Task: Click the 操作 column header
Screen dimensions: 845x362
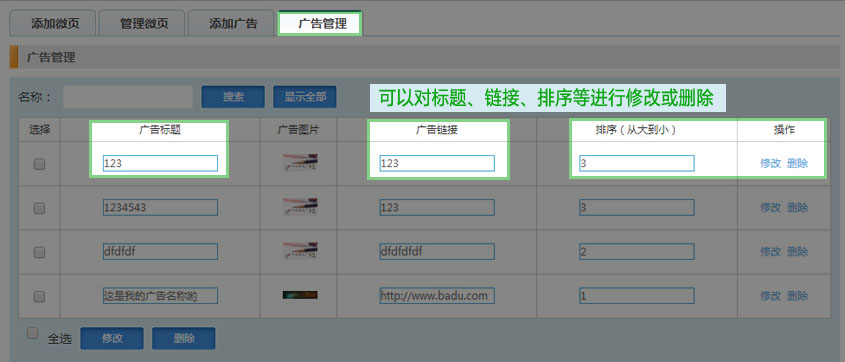Action: (784, 130)
